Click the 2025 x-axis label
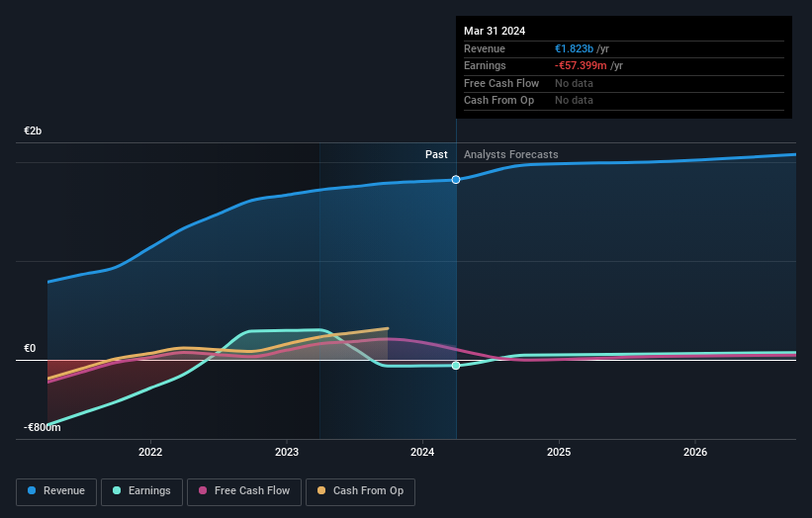The width and height of the screenshot is (812, 518). 559,453
